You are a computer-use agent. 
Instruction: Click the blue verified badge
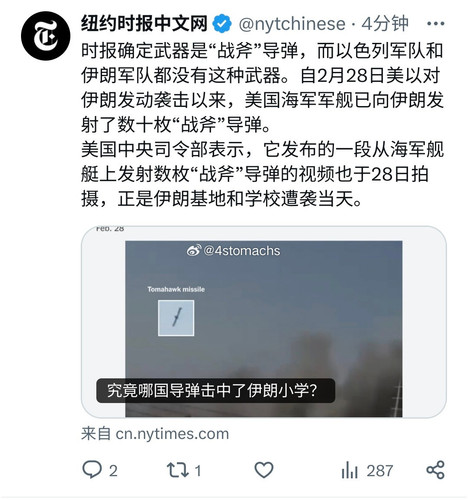(x=222, y=24)
